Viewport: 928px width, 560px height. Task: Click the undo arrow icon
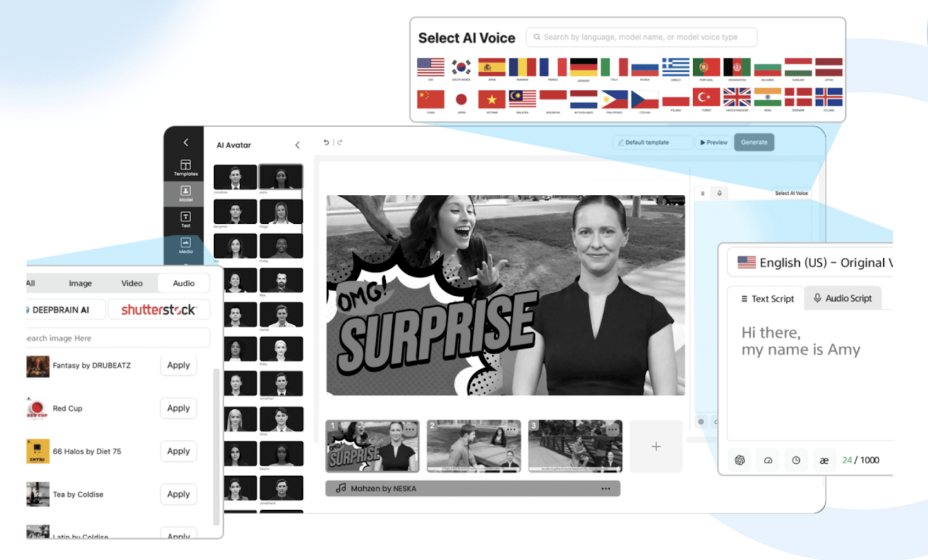(x=326, y=142)
